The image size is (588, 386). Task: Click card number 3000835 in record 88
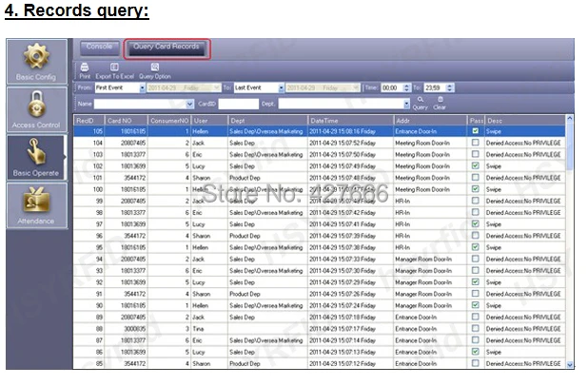click(x=134, y=329)
